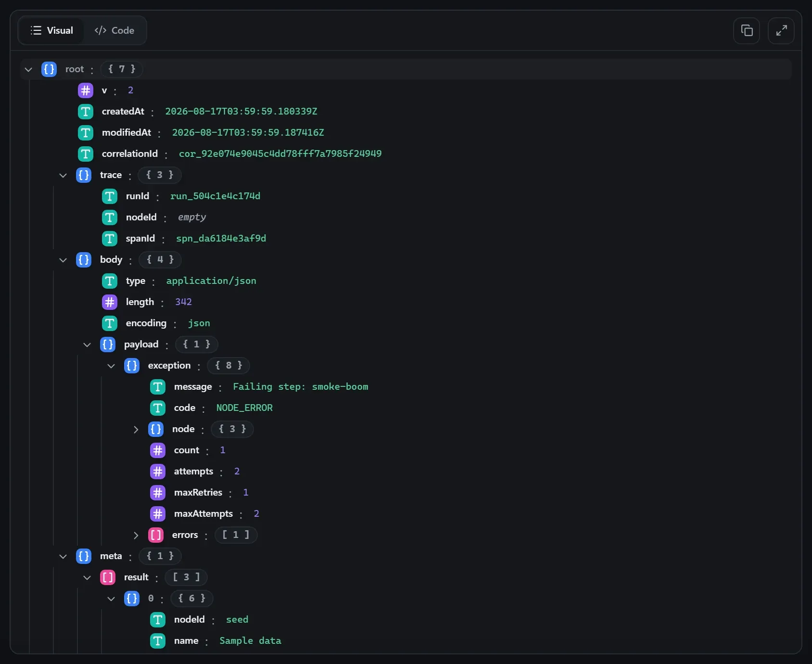Click the text icon beside name

pyautogui.click(x=158, y=641)
